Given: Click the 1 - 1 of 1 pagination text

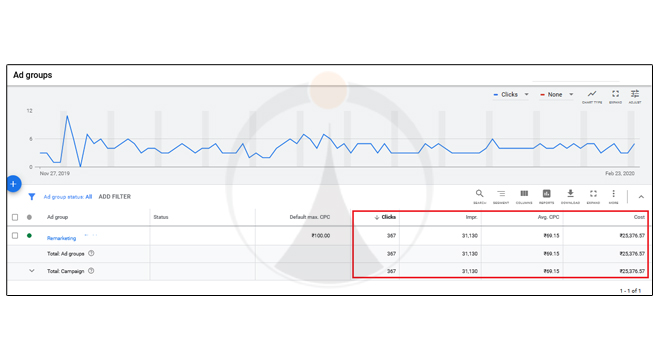Looking at the screenshot, I should pos(630,291).
